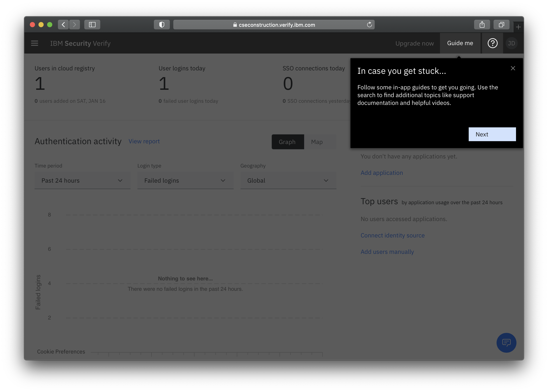Viewport: 548px width, 392px height.
Task: Show the Safari tab overview
Action: pos(501,25)
